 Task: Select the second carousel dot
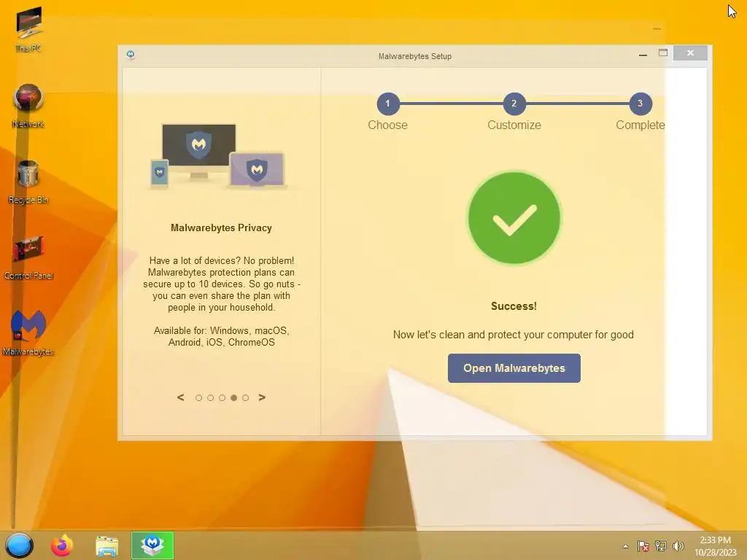coord(210,397)
